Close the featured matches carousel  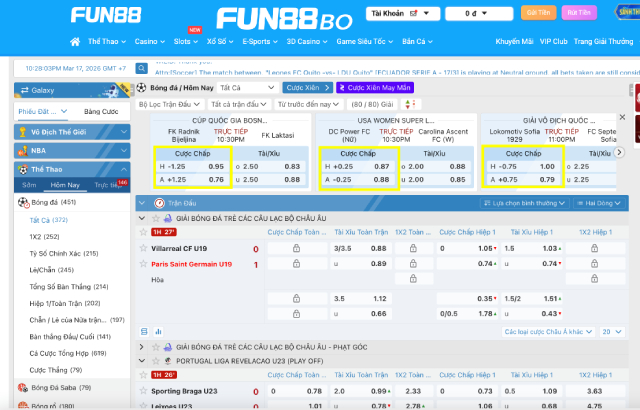tap(622, 117)
